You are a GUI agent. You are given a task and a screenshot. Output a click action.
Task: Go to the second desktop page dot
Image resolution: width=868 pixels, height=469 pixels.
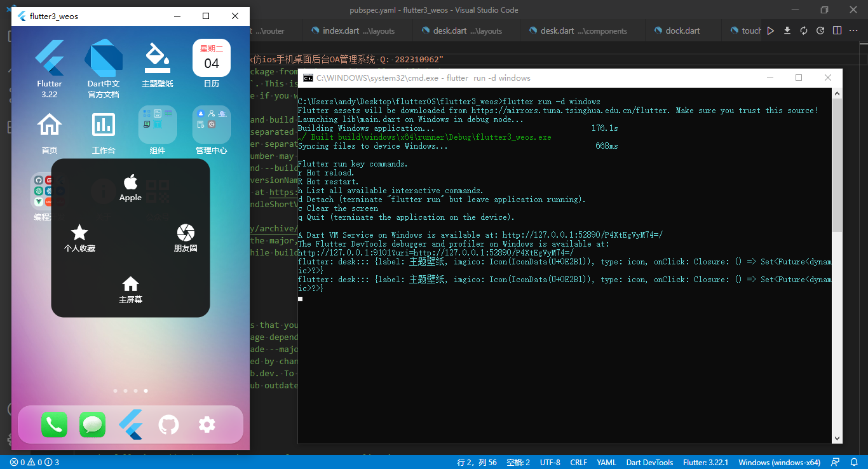pyautogui.click(x=125, y=391)
